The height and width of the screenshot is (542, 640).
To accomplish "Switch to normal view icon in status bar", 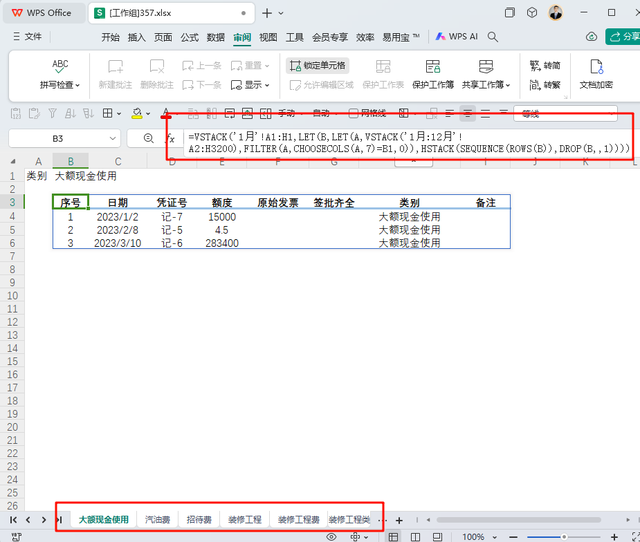I will pos(393,537).
